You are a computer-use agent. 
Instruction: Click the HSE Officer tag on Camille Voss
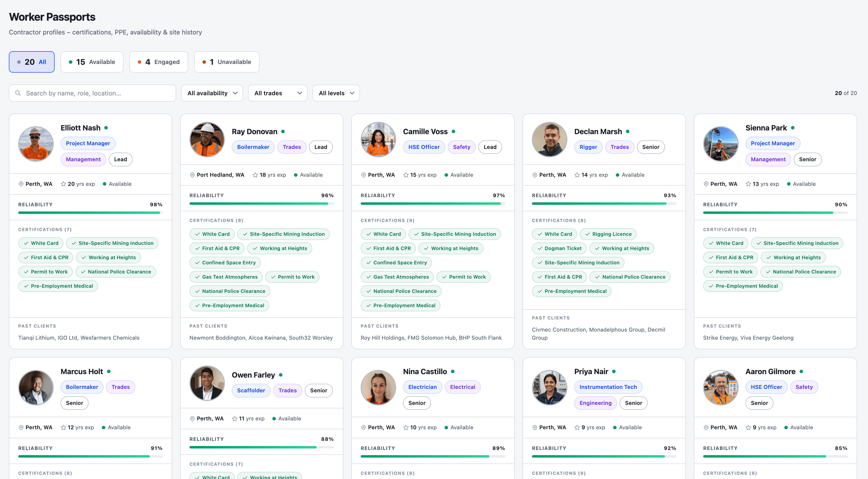[424, 147]
